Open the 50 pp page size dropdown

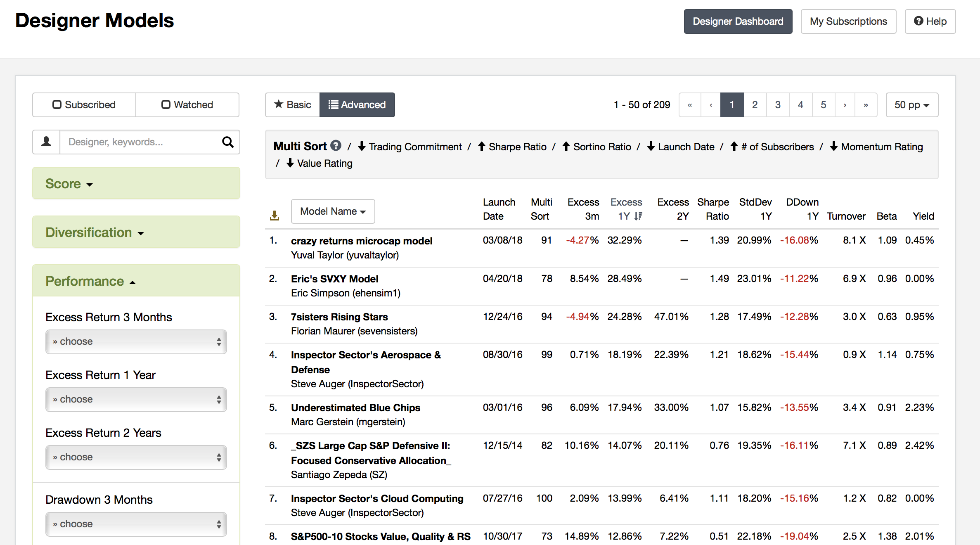click(x=911, y=105)
